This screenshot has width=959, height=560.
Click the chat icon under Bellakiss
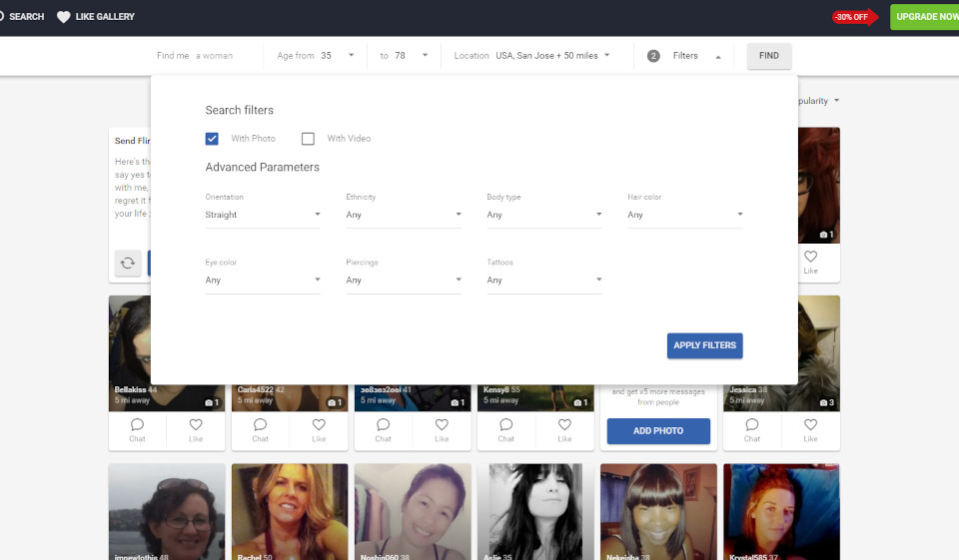pyautogui.click(x=138, y=425)
